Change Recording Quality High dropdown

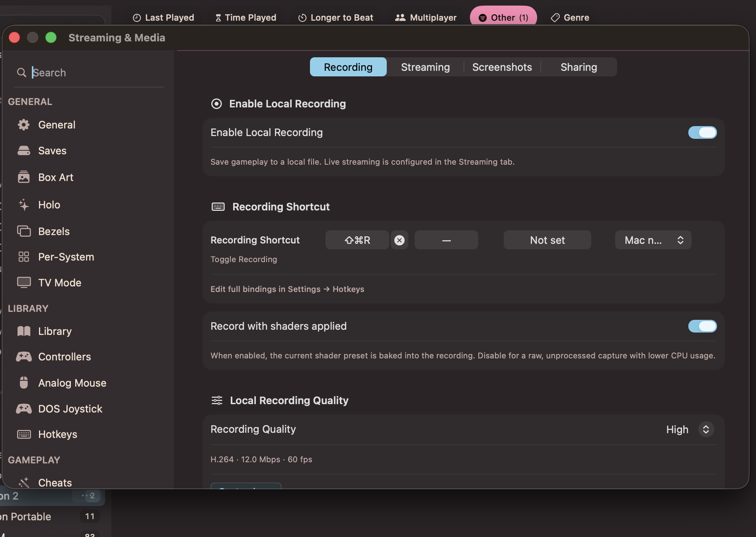point(690,430)
